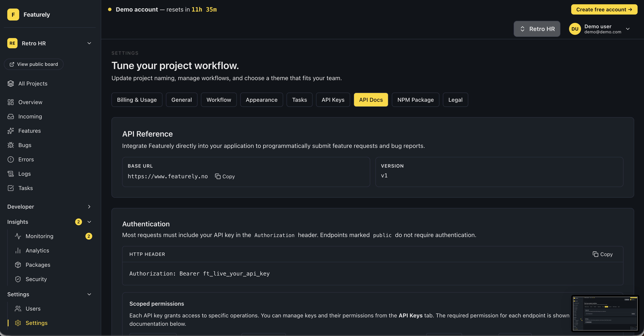
Task: Open Monitoring activity icon
Action: [18, 236]
